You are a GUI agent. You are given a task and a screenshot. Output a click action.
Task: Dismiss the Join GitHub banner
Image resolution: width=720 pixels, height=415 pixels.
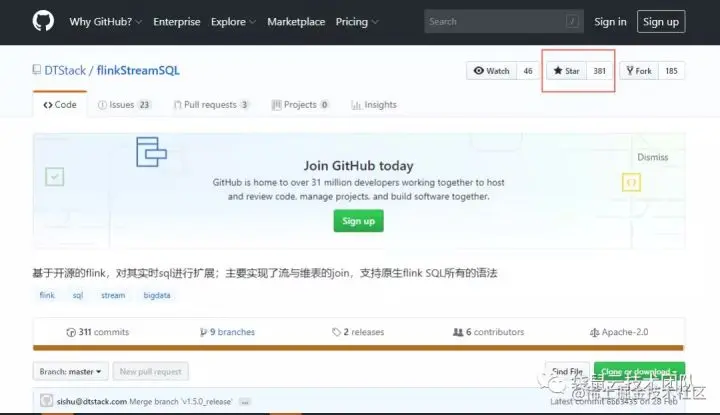[652, 157]
